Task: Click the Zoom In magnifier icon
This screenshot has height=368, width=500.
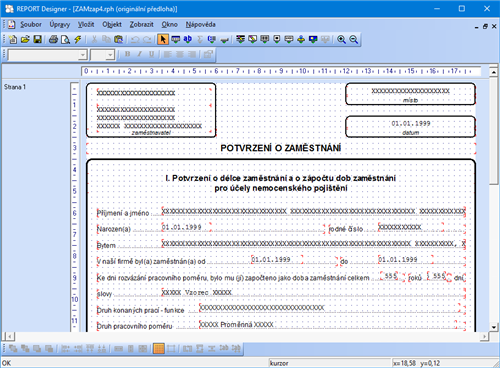Action: tap(341, 39)
